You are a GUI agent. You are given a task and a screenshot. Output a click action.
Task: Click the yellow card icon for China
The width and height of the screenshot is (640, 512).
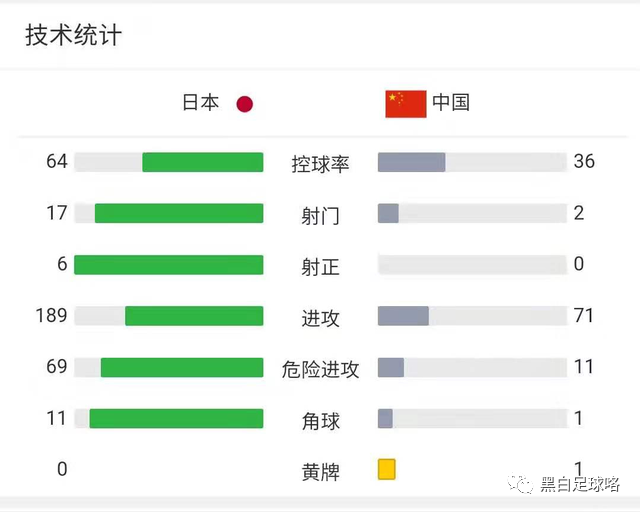(387, 469)
